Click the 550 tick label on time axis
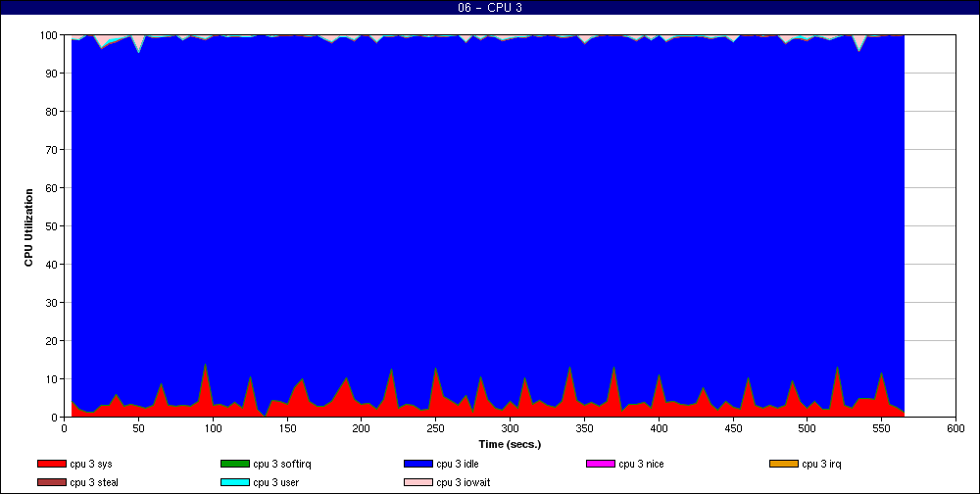 tap(882, 428)
